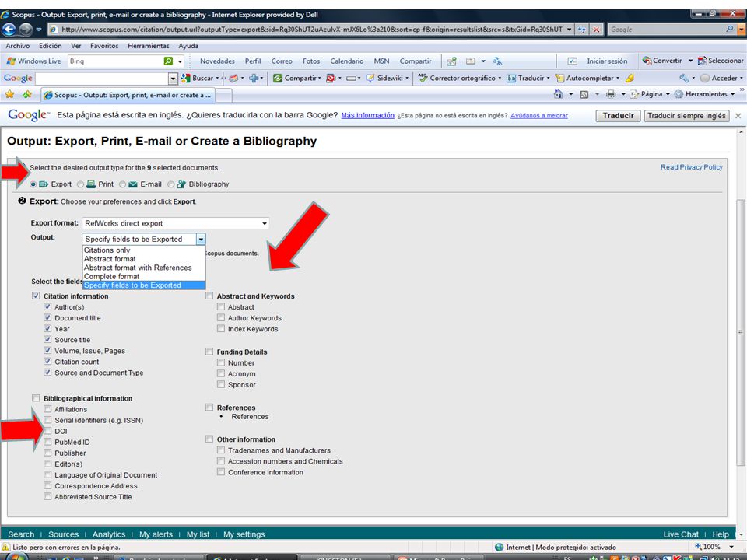Click into the URL address bar

coord(312,30)
